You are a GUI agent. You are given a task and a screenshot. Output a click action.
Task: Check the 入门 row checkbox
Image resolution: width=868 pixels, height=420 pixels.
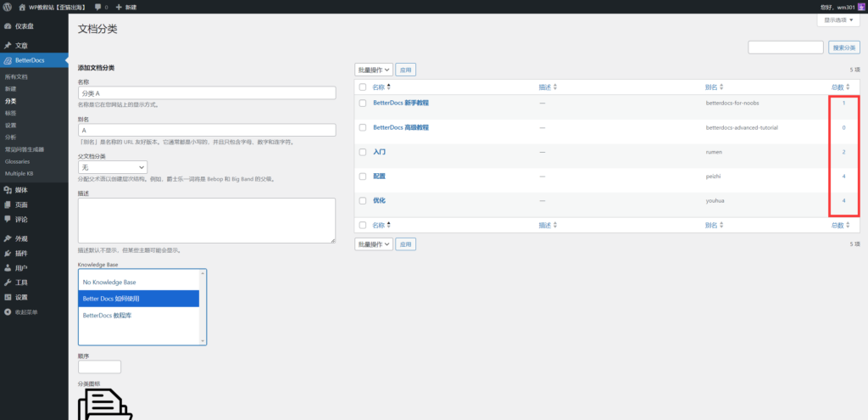363,152
